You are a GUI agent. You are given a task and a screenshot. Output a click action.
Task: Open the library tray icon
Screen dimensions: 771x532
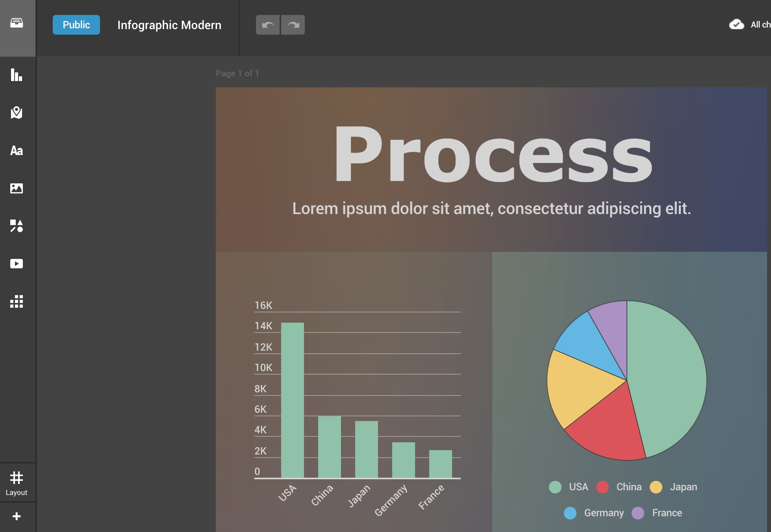click(x=17, y=23)
